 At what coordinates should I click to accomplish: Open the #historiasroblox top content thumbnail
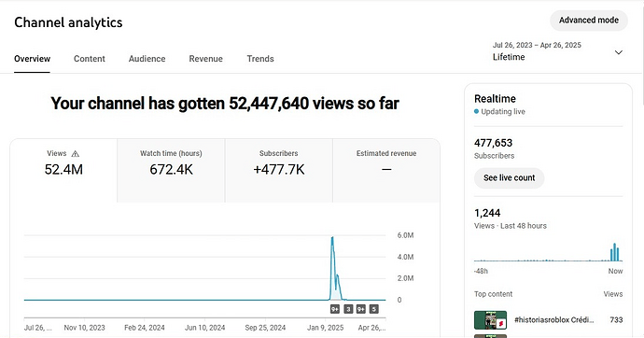[490, 320]
